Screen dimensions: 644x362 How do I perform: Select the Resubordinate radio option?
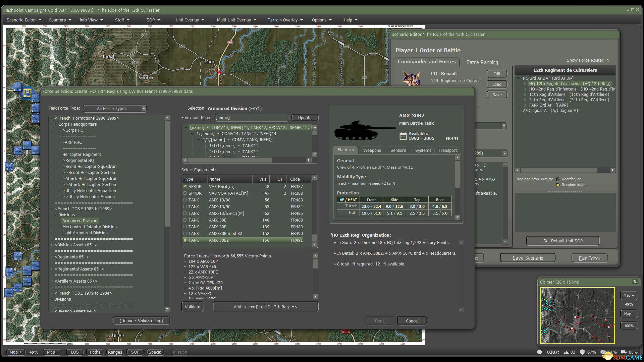557,185
